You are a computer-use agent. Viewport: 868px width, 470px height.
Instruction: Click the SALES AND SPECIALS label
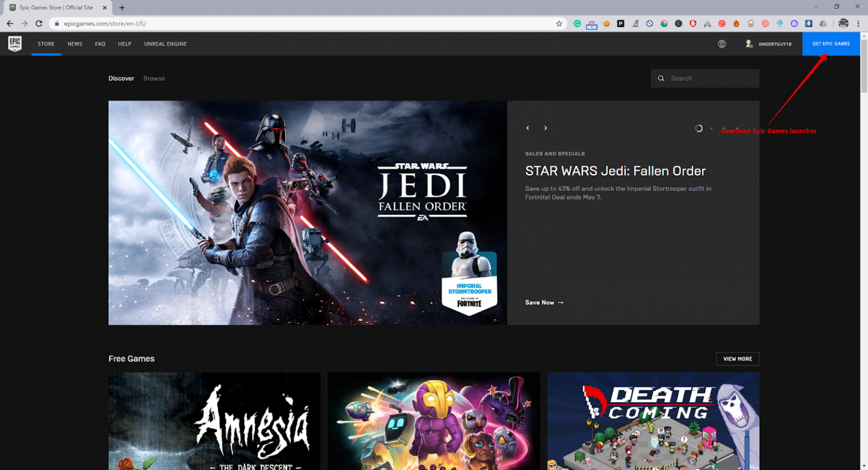point(555,154)
